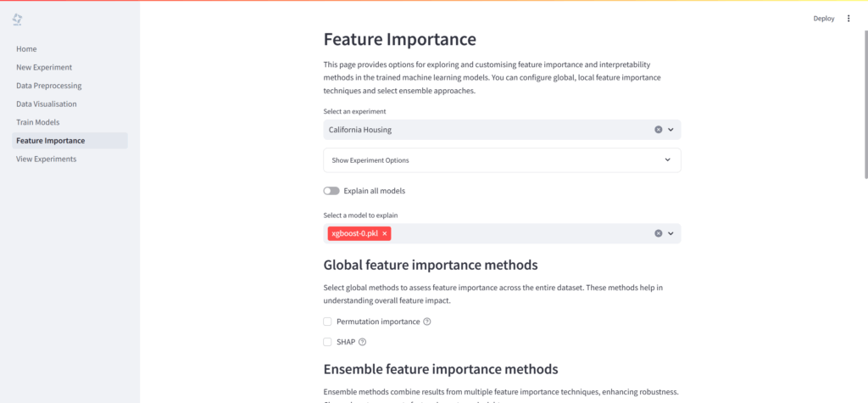Go to the Home page
Image resolution: width=868 pixels, height=403 pixels.
[x=26, y=49]
